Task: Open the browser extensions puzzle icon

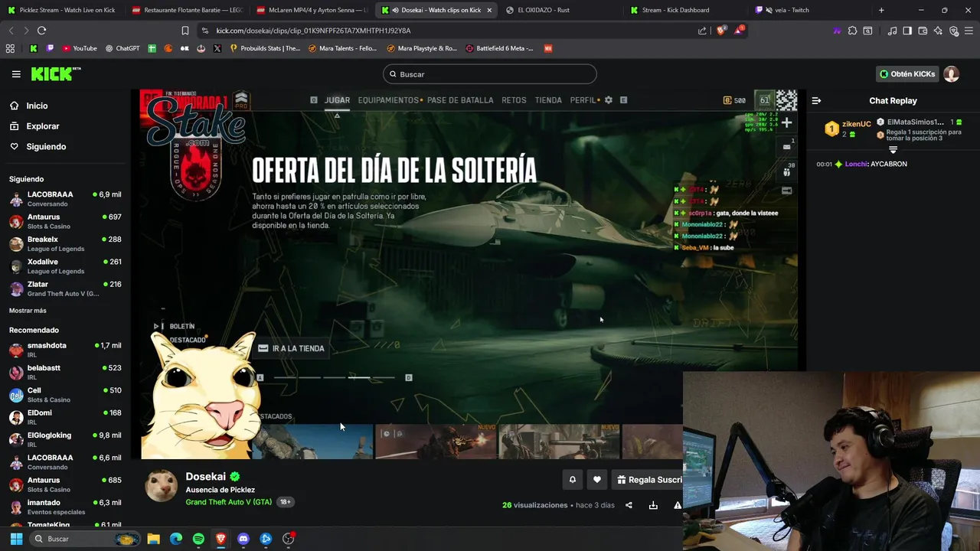Action: pyautogui.click(x=852, y=31)
